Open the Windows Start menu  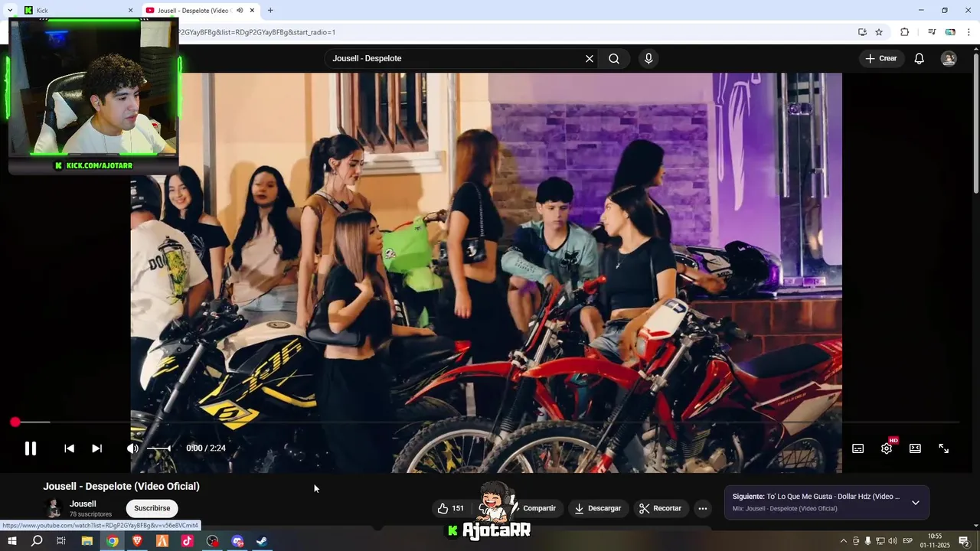click(x=11, y=541)
